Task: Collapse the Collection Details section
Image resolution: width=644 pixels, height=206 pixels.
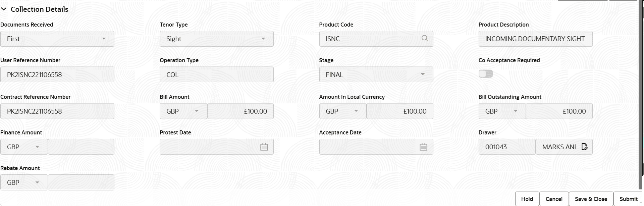Action: click(4, 9)
